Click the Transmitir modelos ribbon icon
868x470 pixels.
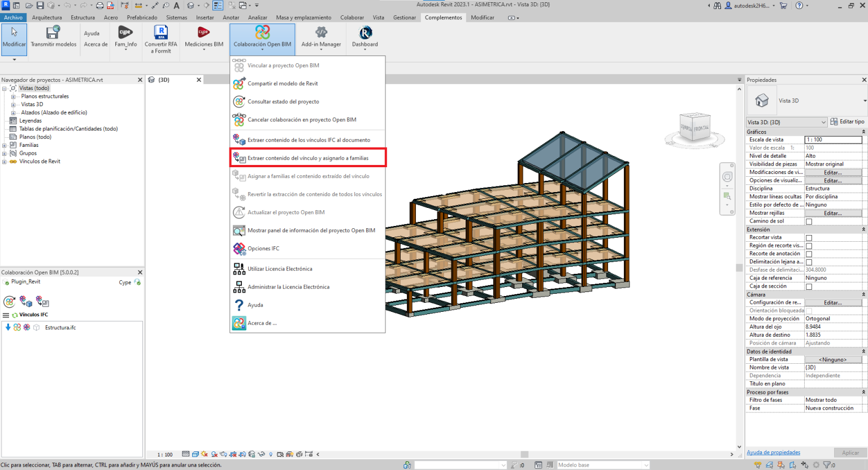(53, 33)
